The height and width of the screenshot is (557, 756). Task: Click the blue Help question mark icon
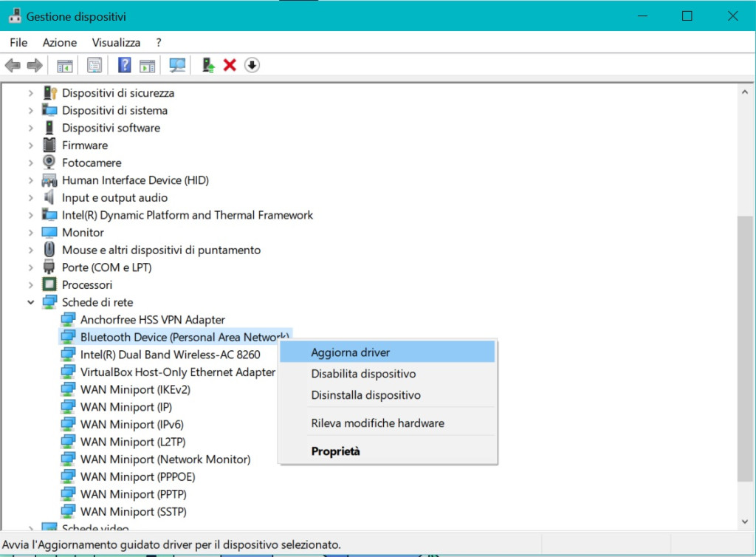[124, 65]
